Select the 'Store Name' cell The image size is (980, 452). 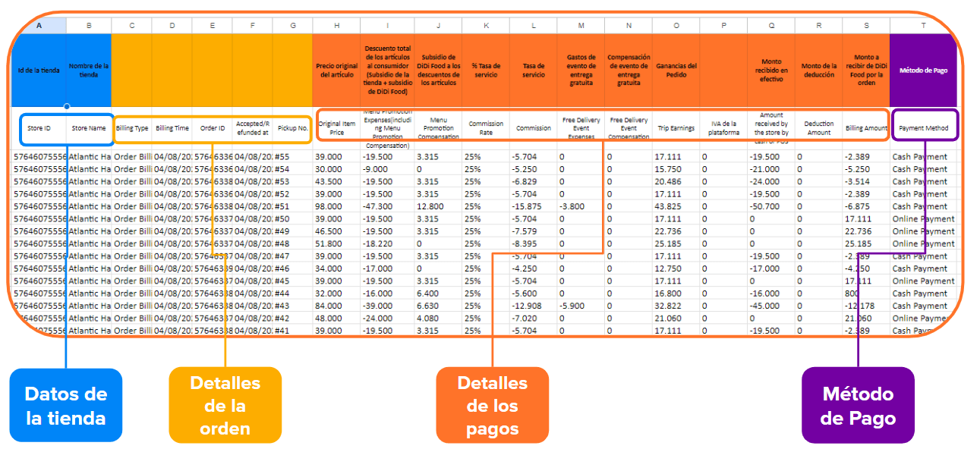[x=89, y=128]
